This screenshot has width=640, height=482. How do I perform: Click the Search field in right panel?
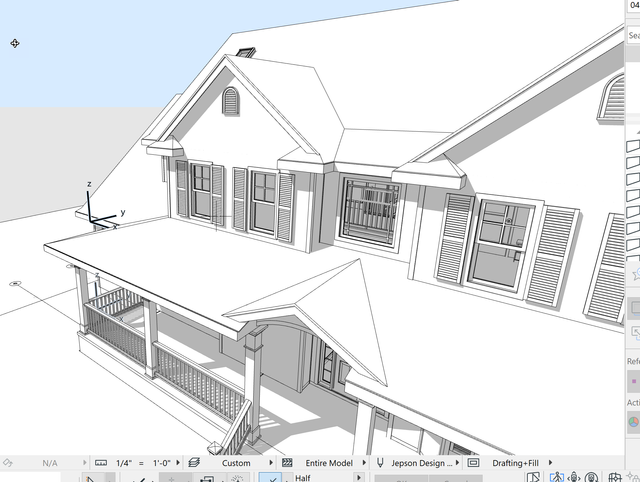pos(633,36)
